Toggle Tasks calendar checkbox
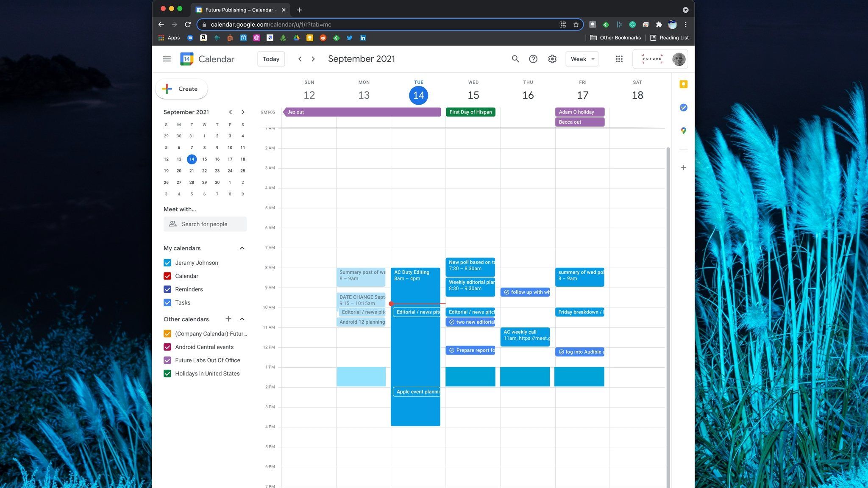The image size is (868, 488). 167,302
